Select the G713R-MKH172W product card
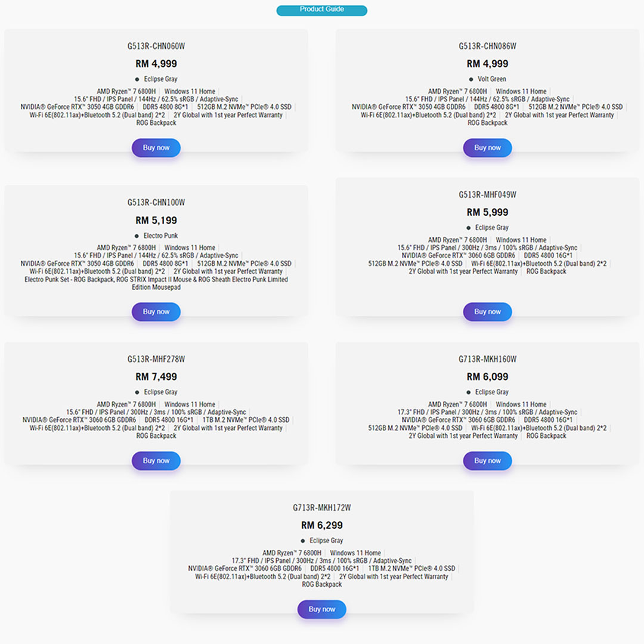This screenshot has width=644, height=644. pos(321,555)
